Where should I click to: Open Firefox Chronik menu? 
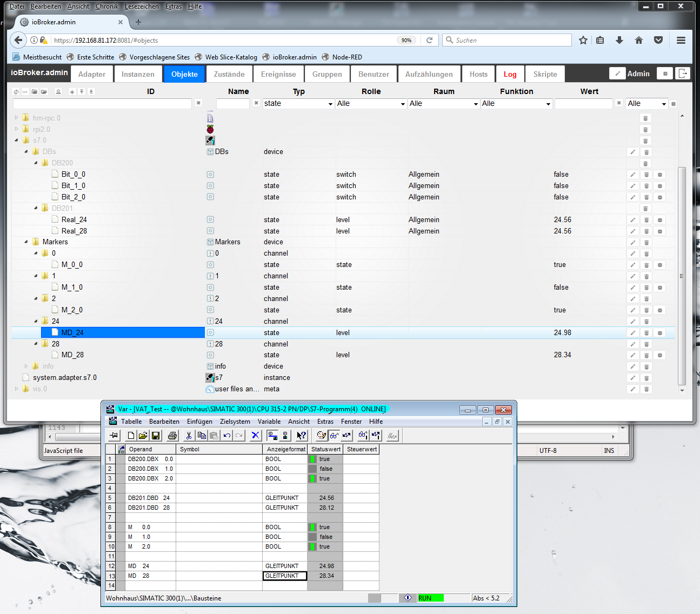(x=107, y=6)
